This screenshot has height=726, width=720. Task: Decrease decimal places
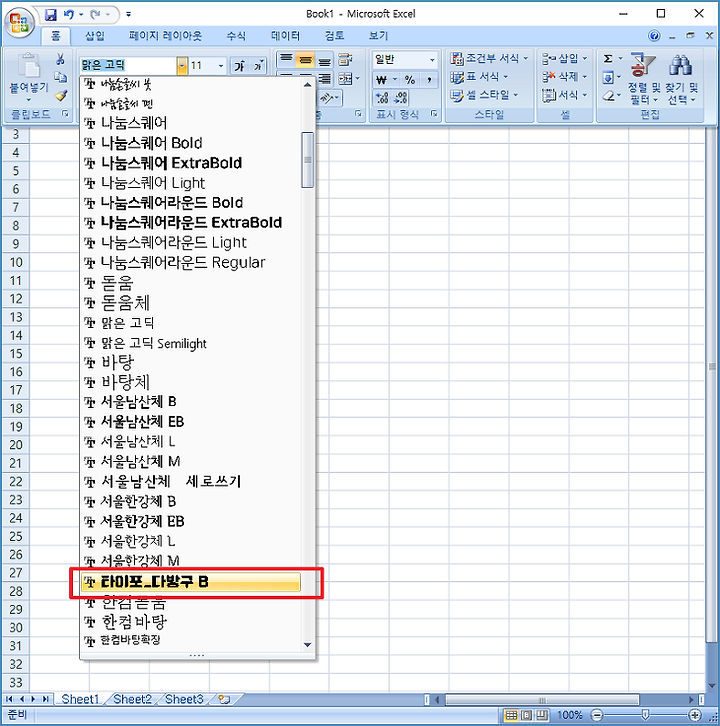(401, 98)
